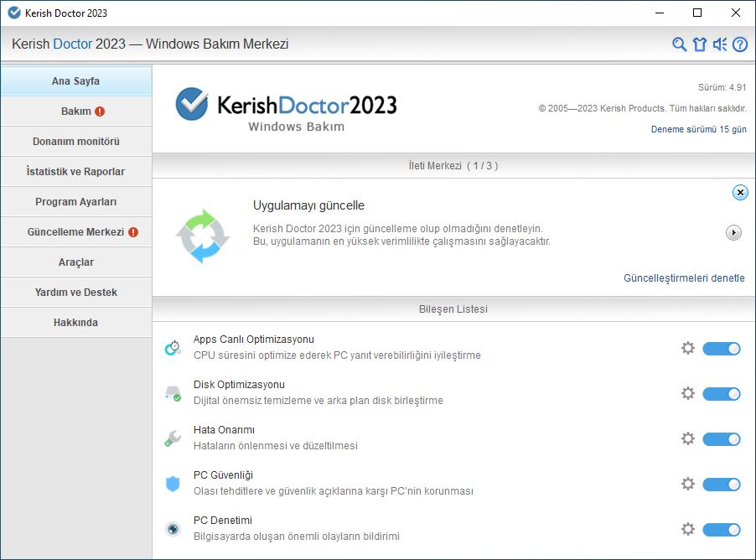Go to next message with arrow button
The image size is (756, 560).
(x=733, y=232)
